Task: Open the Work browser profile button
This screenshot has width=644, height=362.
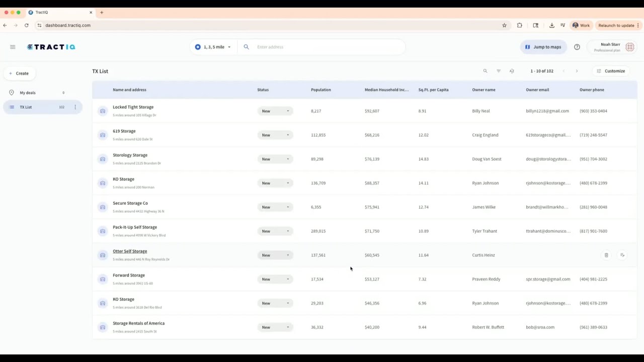Action: click(581, 25)
